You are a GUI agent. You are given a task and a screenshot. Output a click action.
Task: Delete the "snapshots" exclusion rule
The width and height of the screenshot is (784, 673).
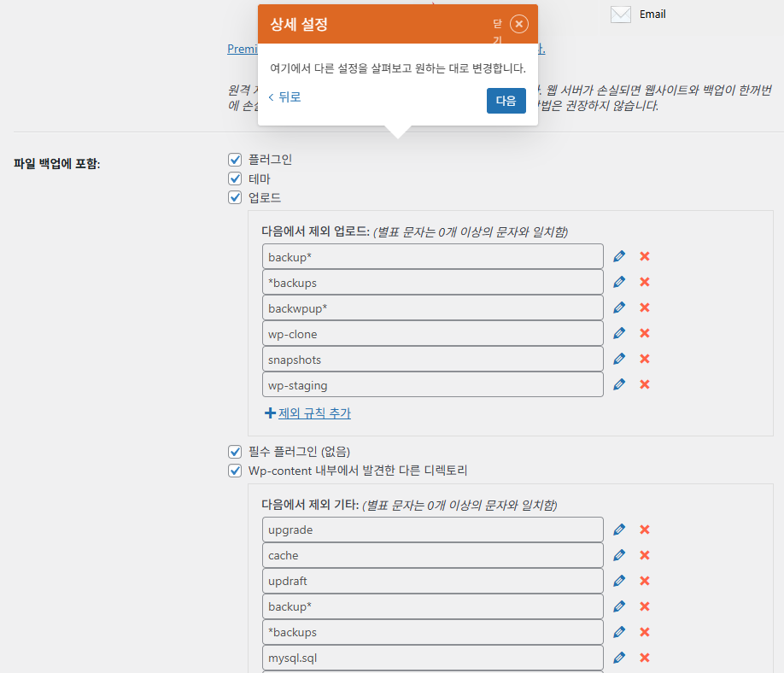[x=644, y=358]
